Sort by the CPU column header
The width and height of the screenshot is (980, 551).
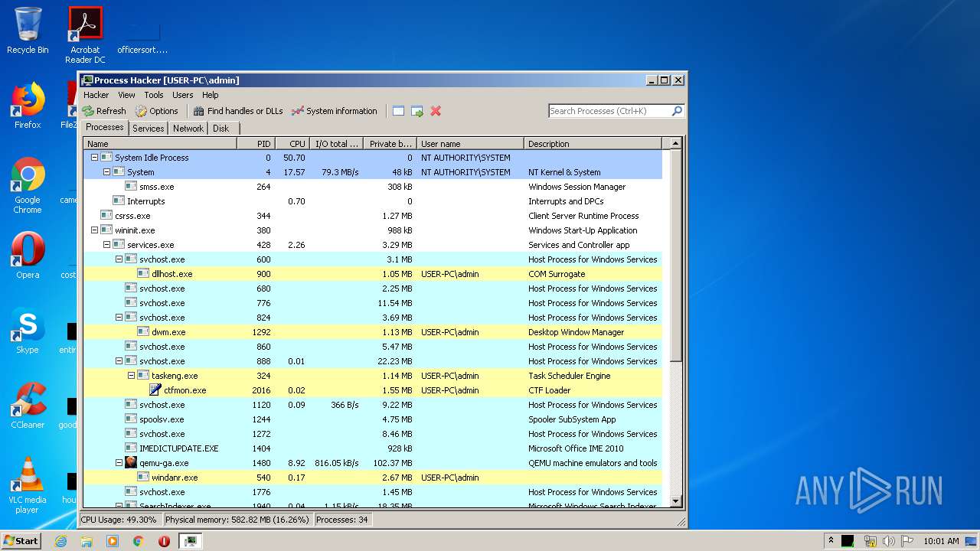[291, 144]
